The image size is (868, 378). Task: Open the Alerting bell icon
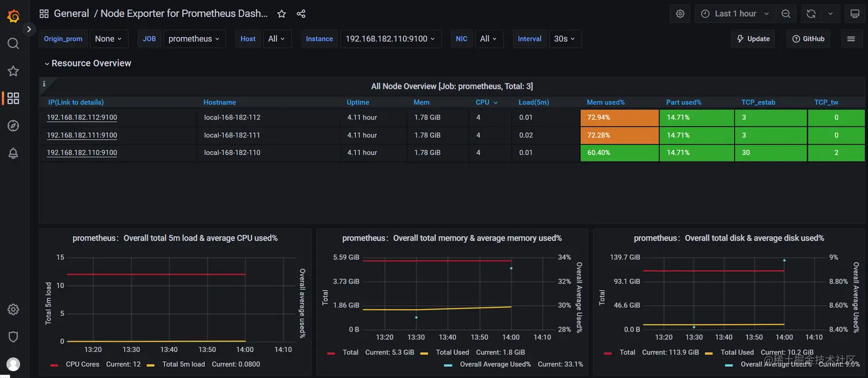click(13, 153)
